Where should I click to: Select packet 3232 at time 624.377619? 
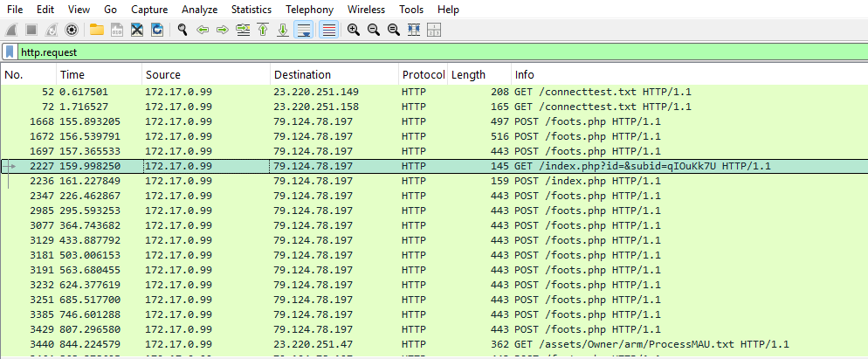click(434, 286)
